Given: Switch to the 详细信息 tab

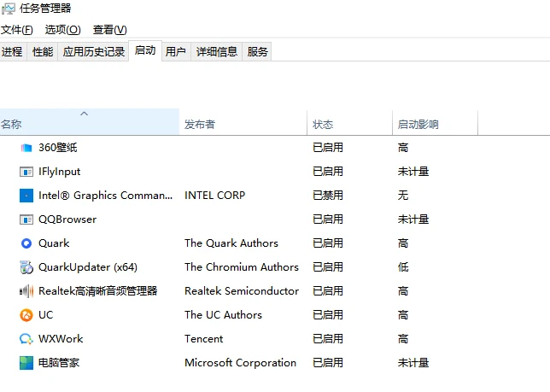Looking at the screenshot, I should coord(217,52).
